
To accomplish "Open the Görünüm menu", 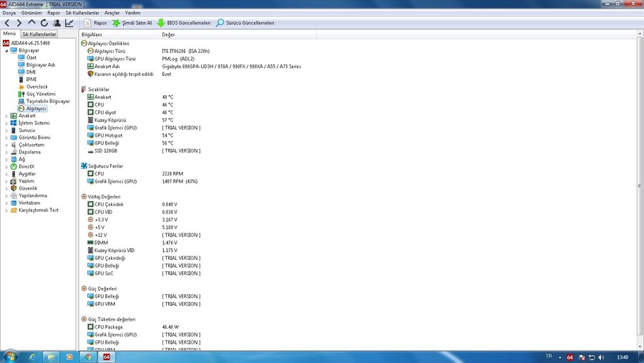I will [31, 13].
